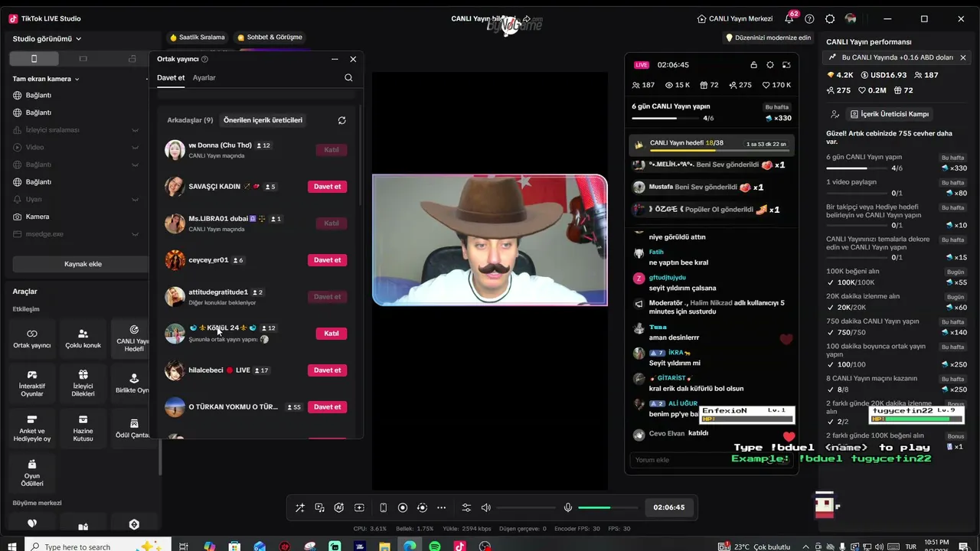Refresh the suggested creators list

342,120
